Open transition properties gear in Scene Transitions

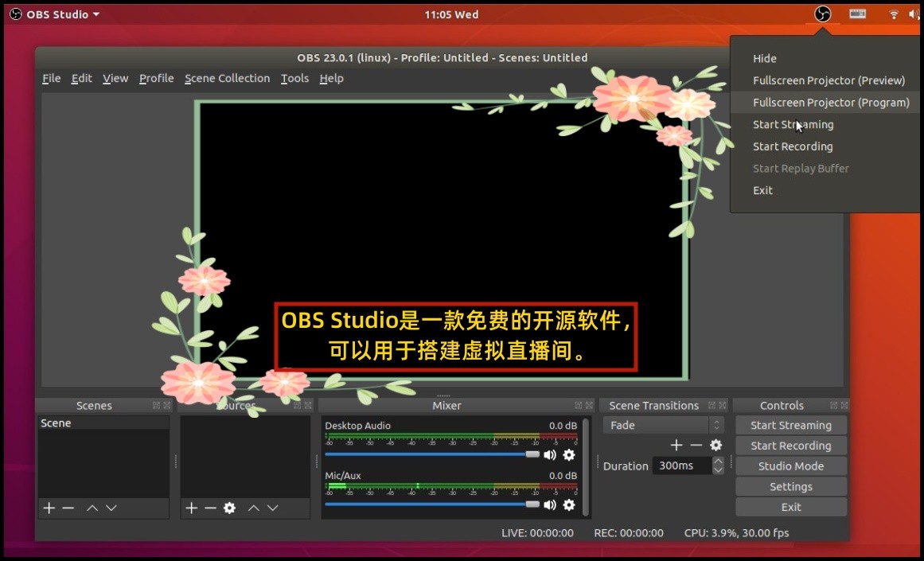point(715,445)
